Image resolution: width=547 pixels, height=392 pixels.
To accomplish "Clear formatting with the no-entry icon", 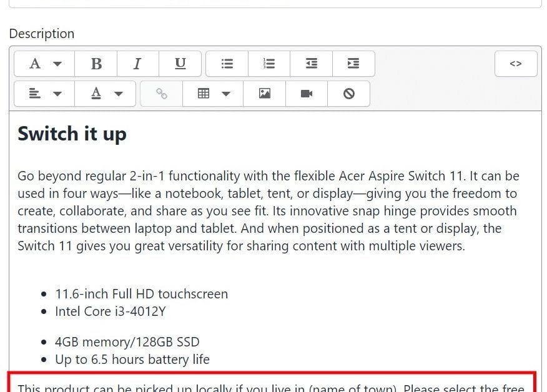I will pyautogui.click(x=349, y=94).
